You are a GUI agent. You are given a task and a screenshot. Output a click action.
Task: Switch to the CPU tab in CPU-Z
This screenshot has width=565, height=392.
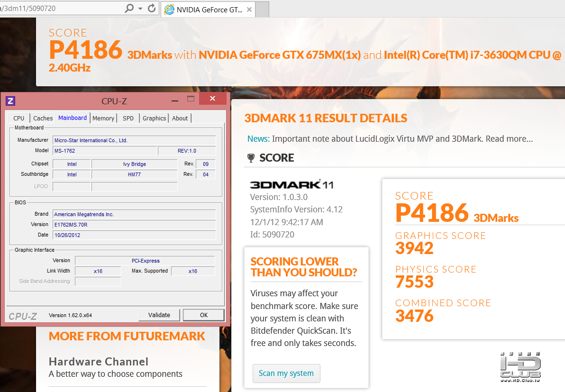point(19,118)
